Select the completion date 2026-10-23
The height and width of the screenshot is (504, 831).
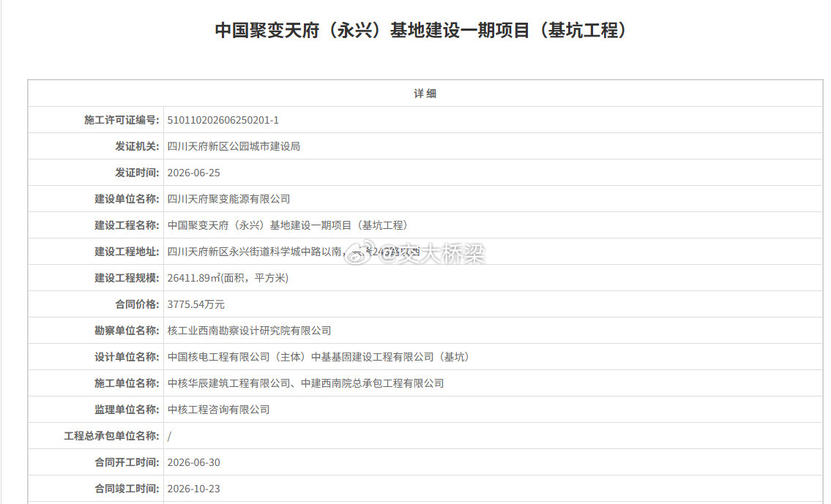(x=193, y=489)
